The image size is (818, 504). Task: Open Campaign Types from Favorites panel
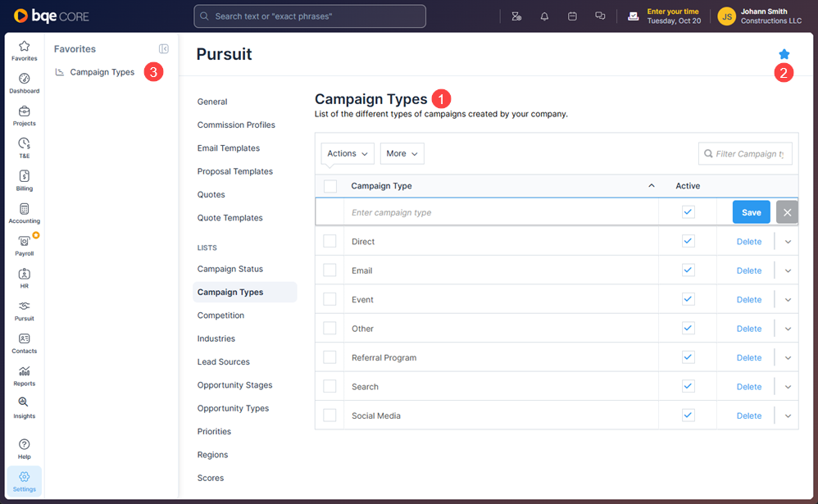[102, 72]
